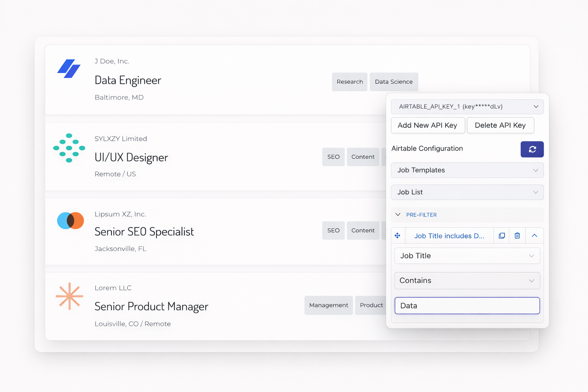Open the Job Templates dropdown
588x392 pixels.
point(467,170)
